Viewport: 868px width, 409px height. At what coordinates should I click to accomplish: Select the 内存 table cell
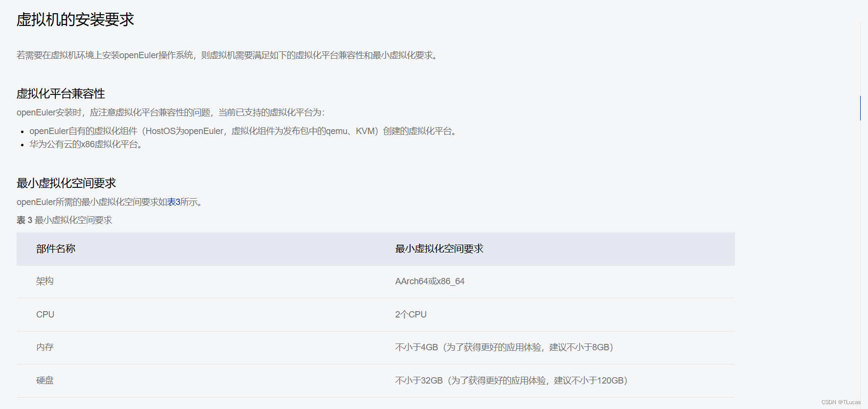[x=196, y=347]
